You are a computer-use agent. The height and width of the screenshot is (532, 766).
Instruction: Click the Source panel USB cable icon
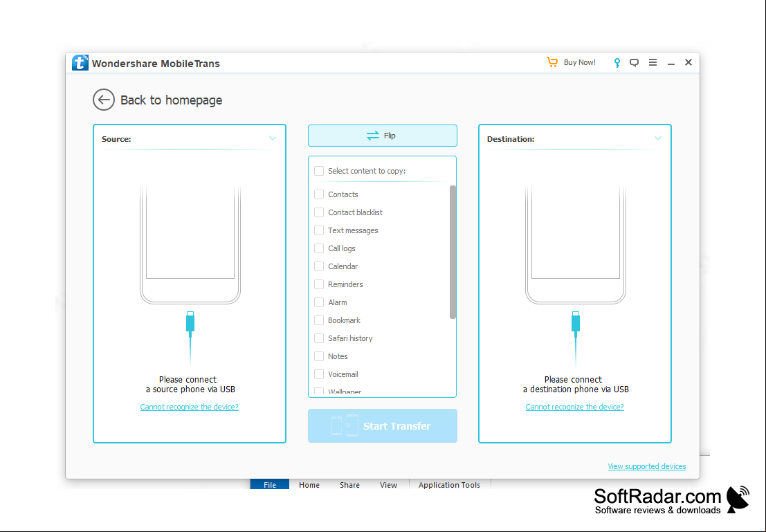(x=190, y=338)
